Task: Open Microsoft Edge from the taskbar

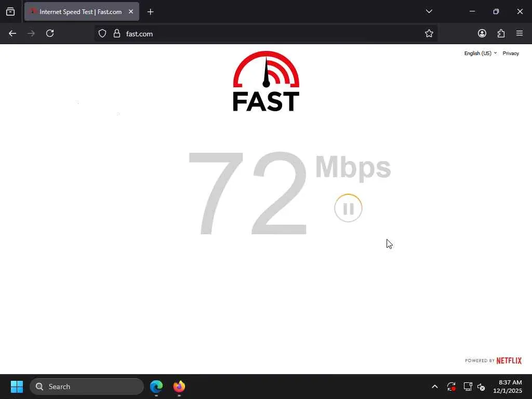Action: pos(156,387)
